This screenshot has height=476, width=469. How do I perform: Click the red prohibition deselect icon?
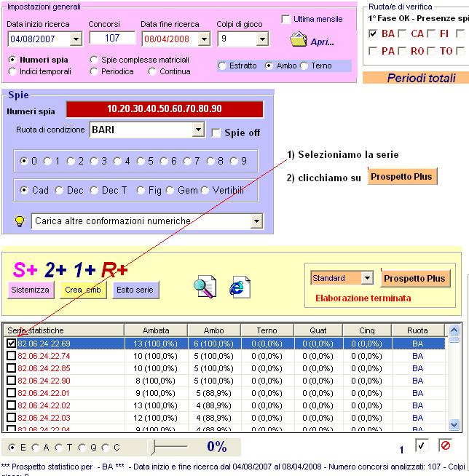445,445
